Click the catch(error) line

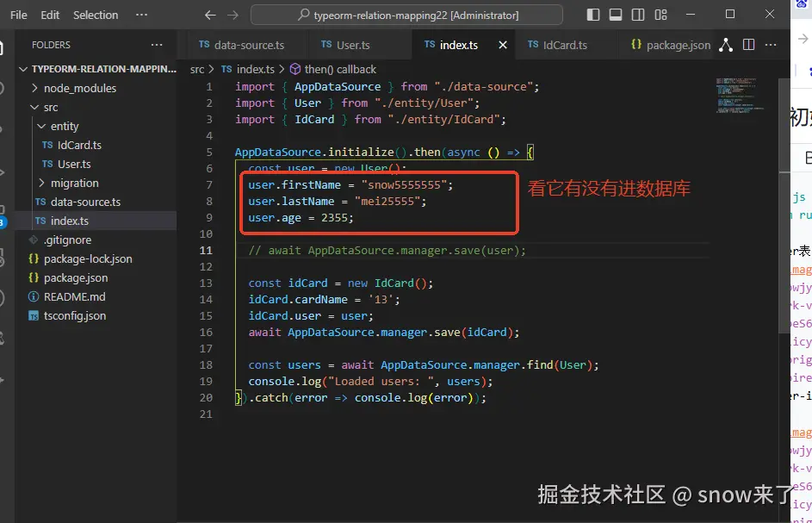tap(361, 398)
